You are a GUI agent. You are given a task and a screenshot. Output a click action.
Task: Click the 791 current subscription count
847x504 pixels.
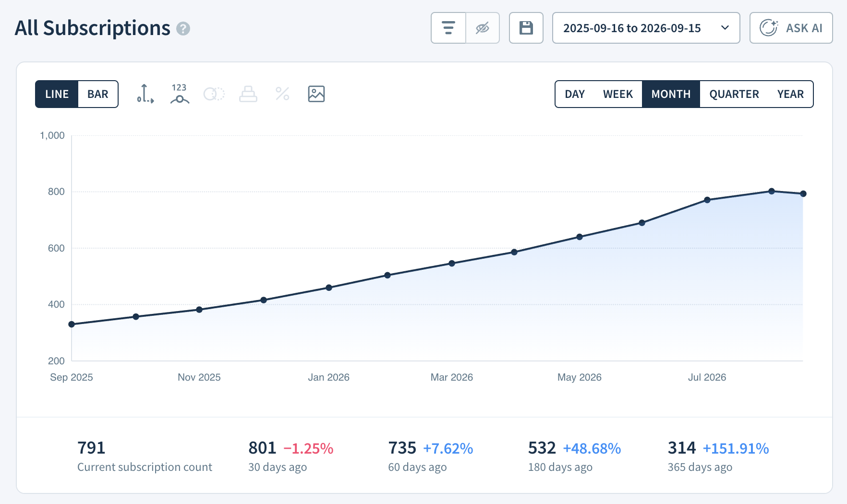point(91,448)
